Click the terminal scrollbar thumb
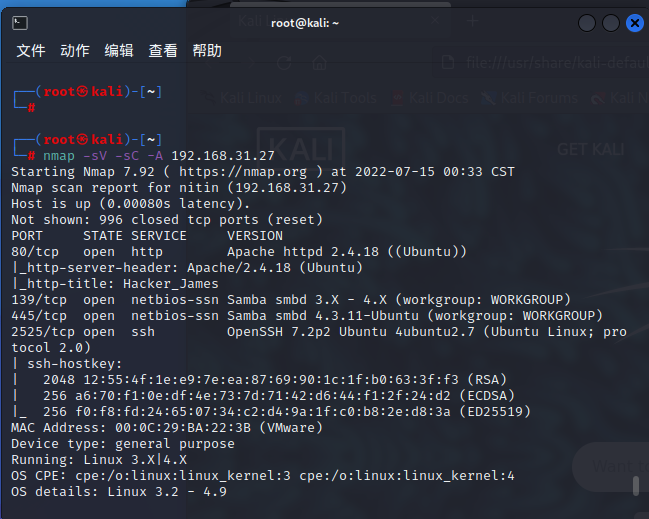The image size is (649, 519). coord(636,485)
